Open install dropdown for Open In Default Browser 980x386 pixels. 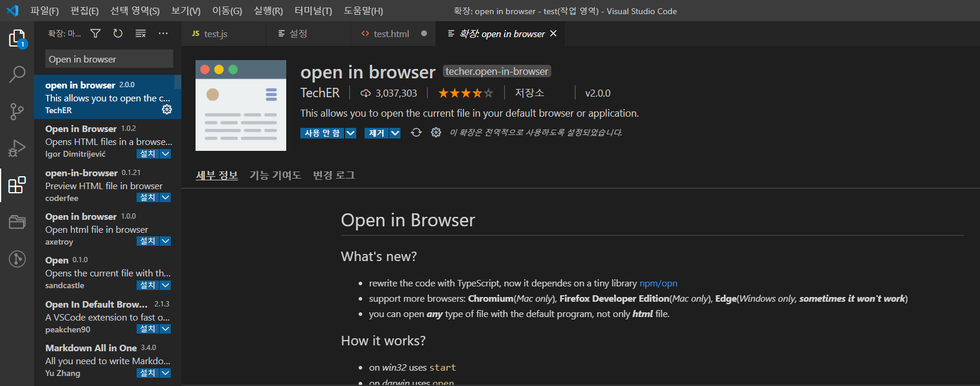tap(165, 329)
